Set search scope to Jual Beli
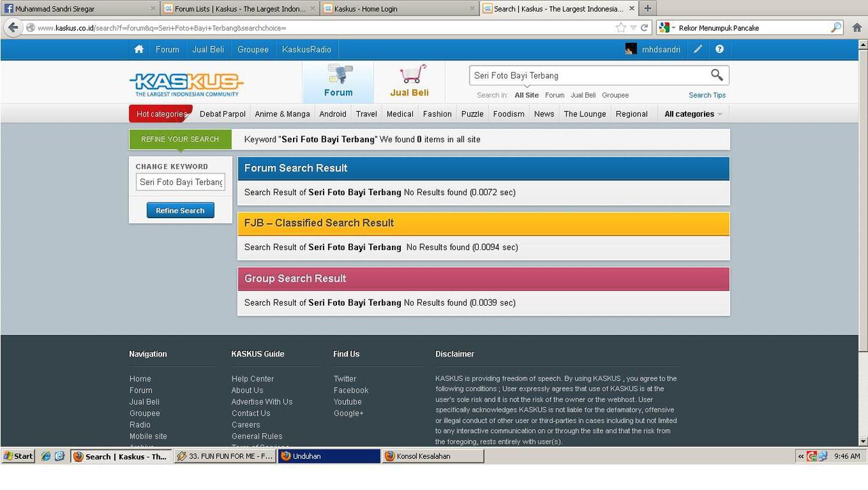 [x=583, y=96]
